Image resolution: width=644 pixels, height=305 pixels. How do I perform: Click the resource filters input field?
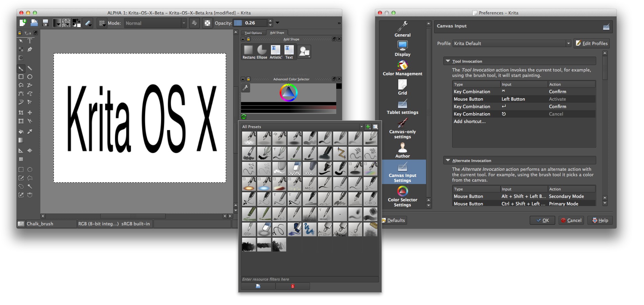pos(309,279)
